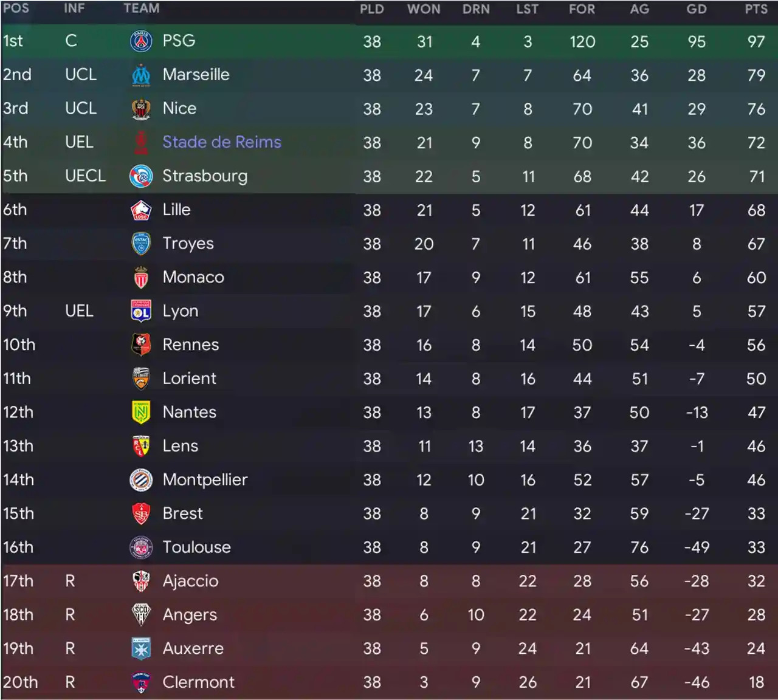The height and width of the screenshot is (700, 778).
Task: Click the Montpellier team name
Action: click(x=205, y=480)
